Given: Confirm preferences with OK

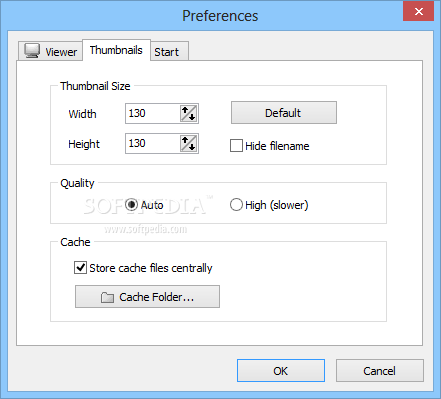Looking at the screenshot, I should pos(281,371).
